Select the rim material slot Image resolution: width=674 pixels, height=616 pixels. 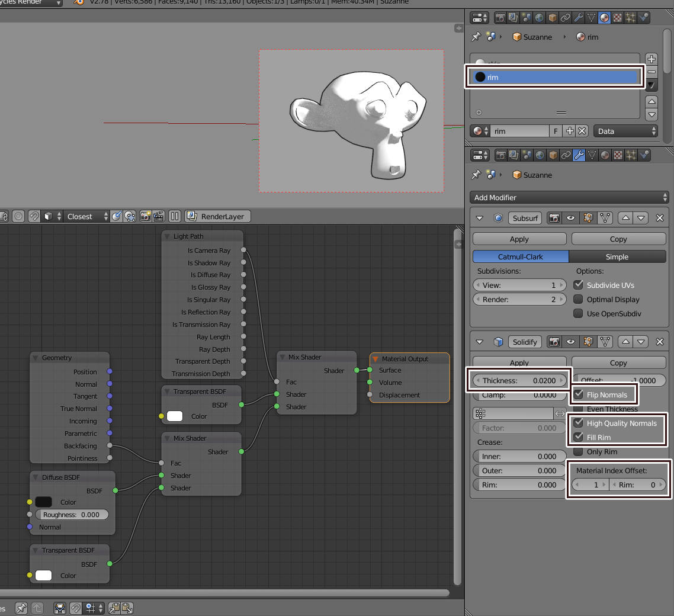(x=554, y=78)
